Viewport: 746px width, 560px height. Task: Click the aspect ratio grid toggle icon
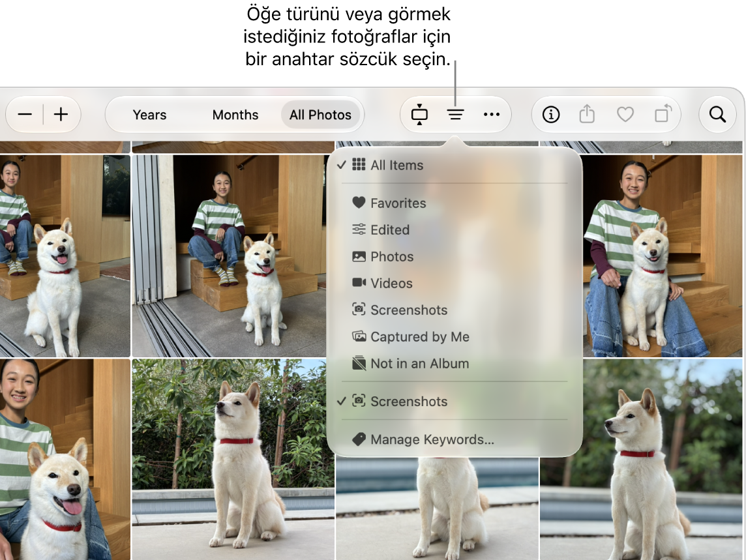[419, 115]
